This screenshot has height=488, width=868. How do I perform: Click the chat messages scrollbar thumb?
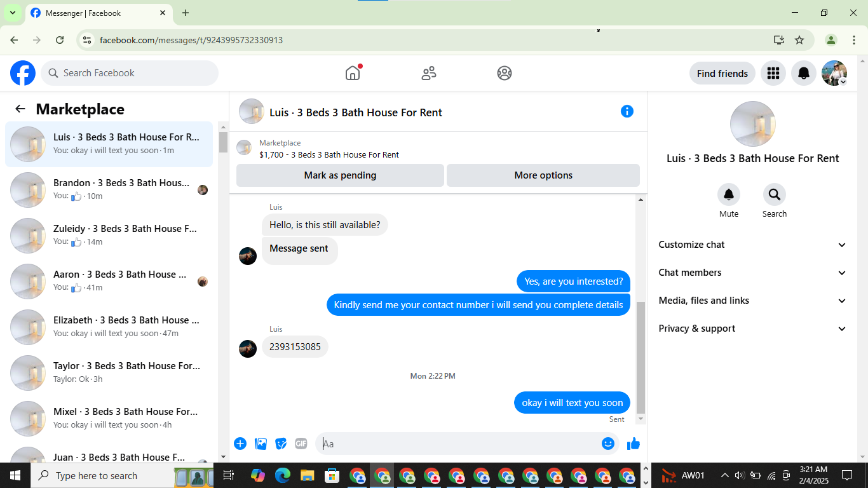(x=641, y=358)
